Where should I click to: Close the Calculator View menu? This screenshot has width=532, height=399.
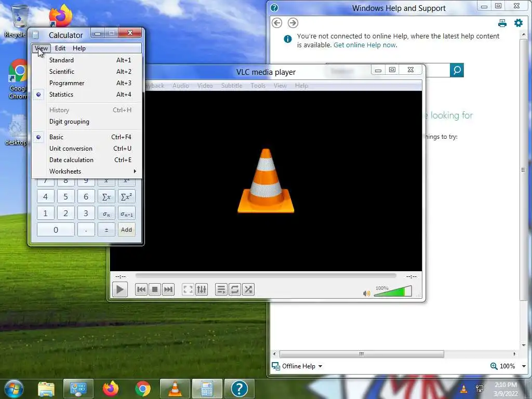pyautogui.click(x=42, y=48)
